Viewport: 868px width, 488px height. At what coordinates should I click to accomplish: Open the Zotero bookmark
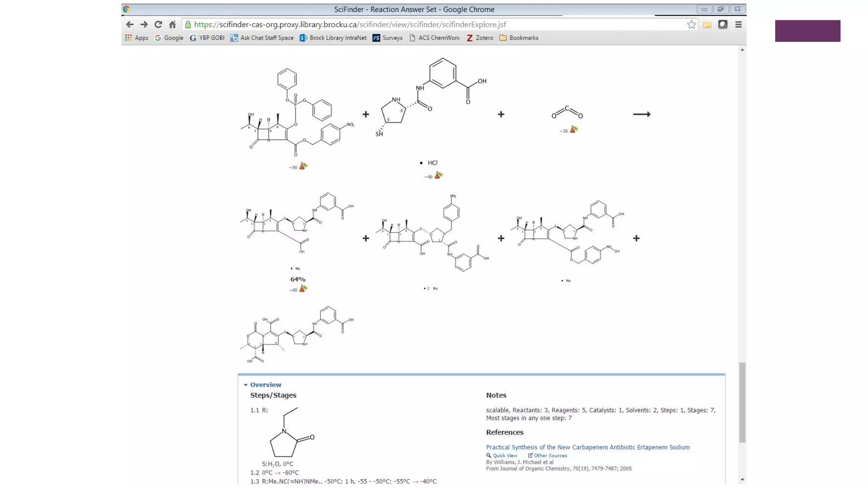(x=480, y=38)
